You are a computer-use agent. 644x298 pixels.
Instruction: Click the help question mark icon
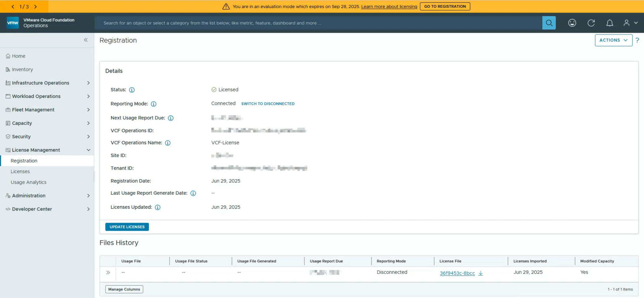click(637, 40)
